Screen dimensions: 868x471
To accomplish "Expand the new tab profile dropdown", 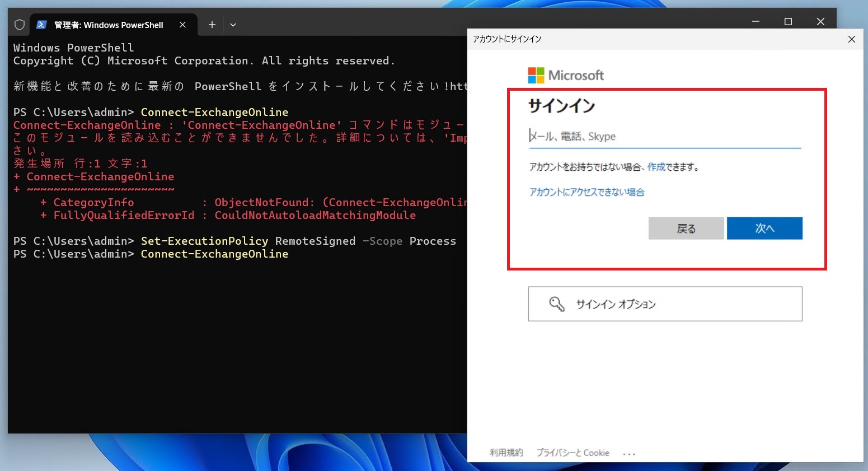I will [233, 25].
